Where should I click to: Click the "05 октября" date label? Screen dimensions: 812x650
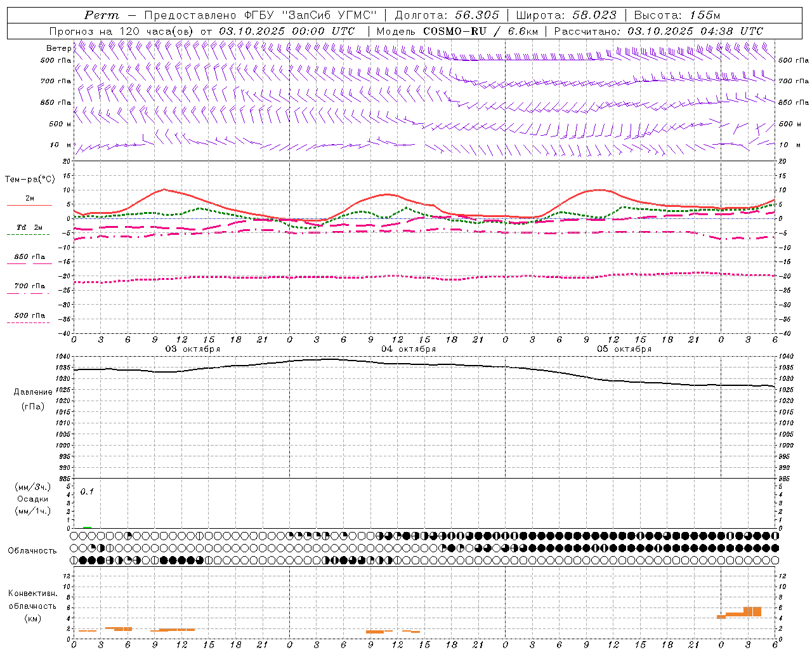pos(624,349)
